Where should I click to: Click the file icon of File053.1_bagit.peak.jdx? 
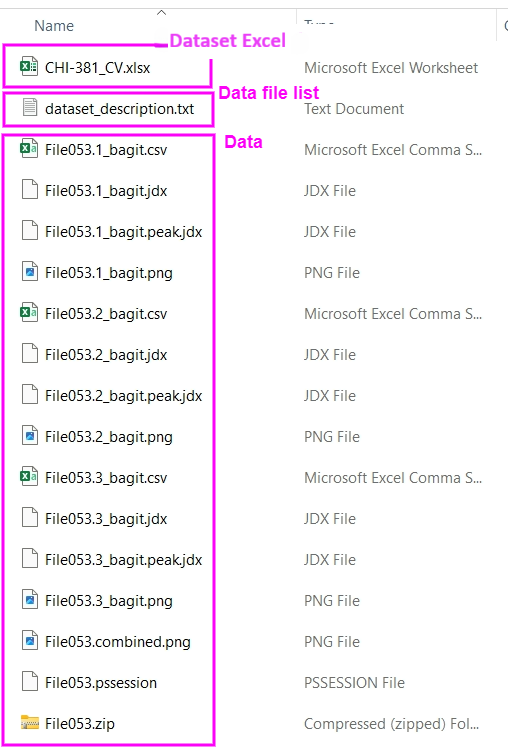[x=30, y=231]
